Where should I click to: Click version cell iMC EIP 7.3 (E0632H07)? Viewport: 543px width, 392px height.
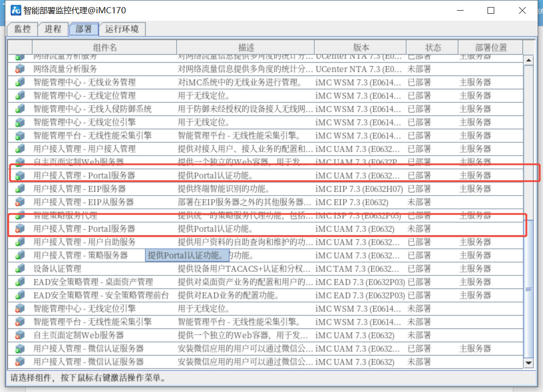(x=359, y=189)
